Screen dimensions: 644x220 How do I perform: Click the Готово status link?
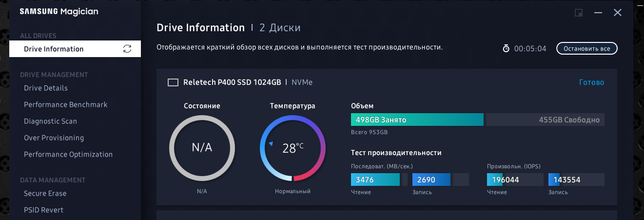(x=591, y=82)
